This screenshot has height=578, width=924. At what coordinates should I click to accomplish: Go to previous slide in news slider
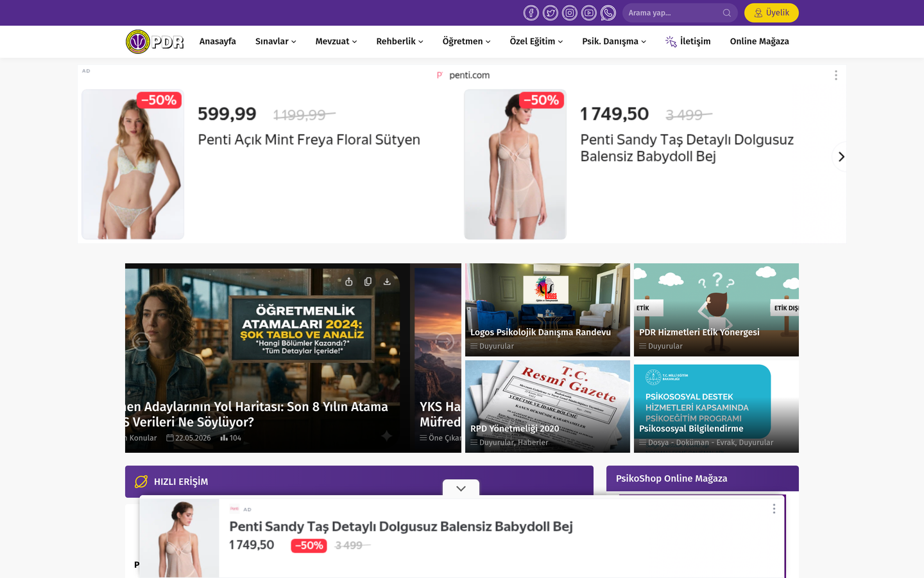click(x=141, y=342)
